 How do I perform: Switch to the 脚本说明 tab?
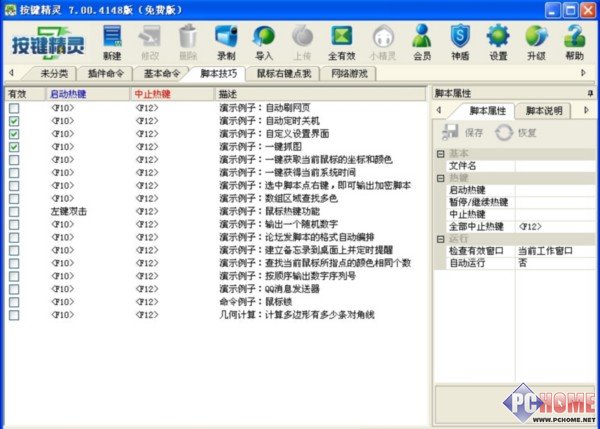pyautogui.click(x=549, y=109)
